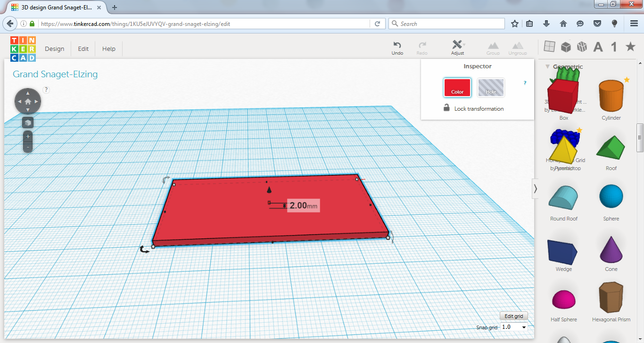
Task: Select the workplane grid icon
Action: [x=549, y=46]
